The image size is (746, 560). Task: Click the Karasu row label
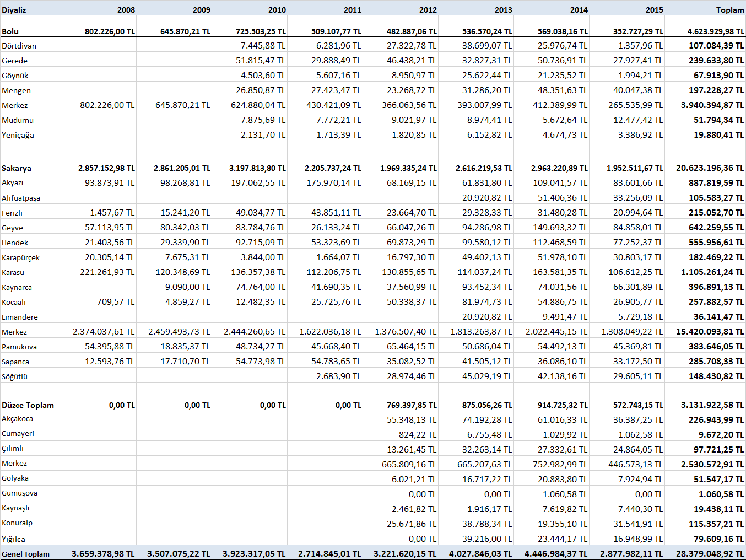point(13,272)
